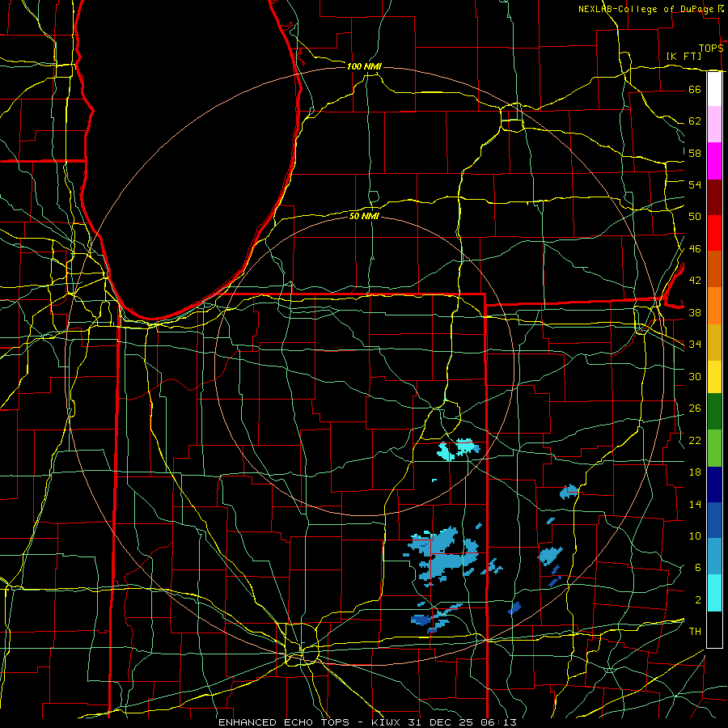Click the dark orange legend swatch near 42
The height and width of the screenshot is (728, 728).
pyautogui.click(x=714, y=269)
